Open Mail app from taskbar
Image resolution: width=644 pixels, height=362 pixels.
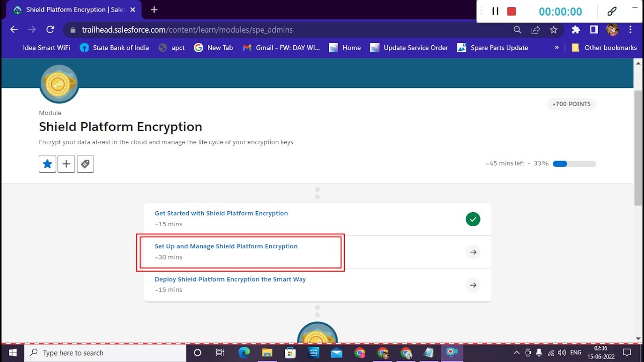click(x=337, y=352)
